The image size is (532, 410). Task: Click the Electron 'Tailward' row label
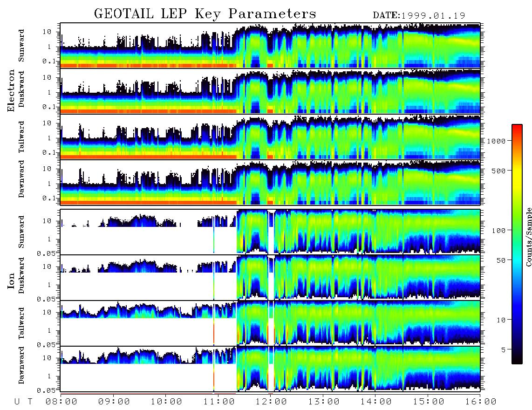(x=21, y=137)
